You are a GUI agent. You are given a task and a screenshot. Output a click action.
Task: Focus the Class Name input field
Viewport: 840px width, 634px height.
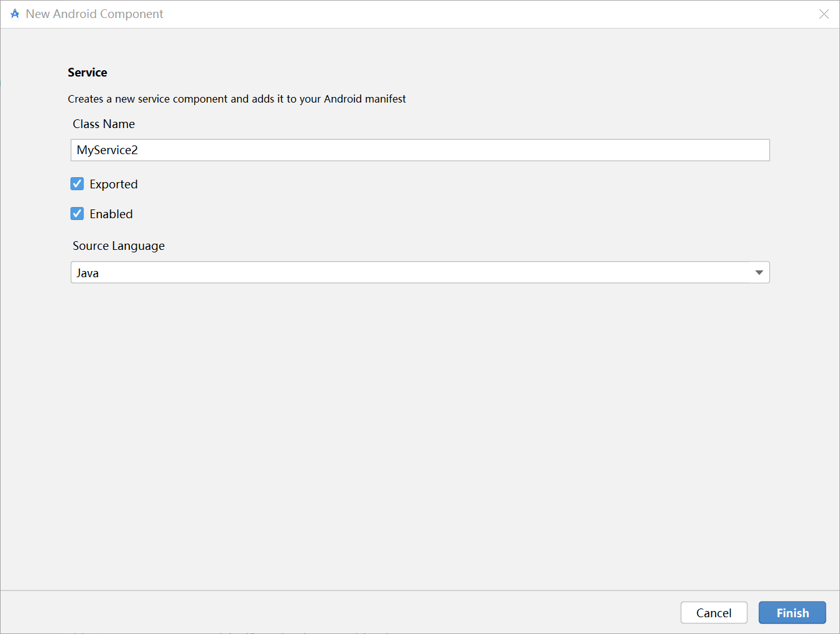click(420, 150)
